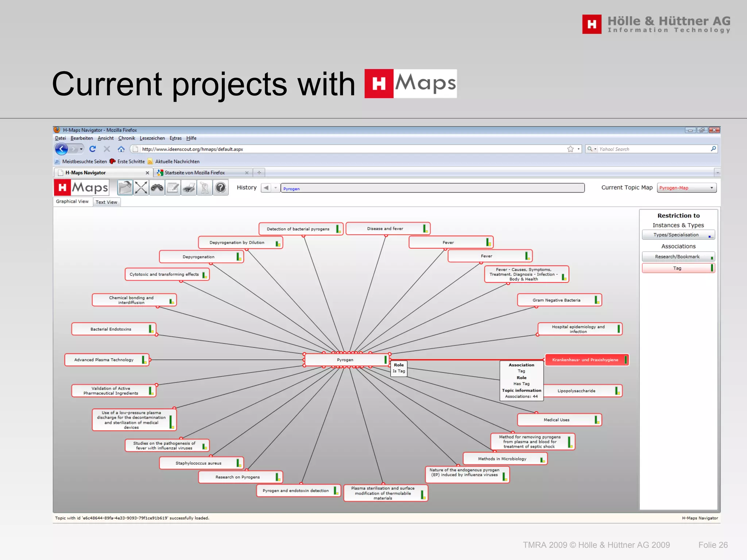Image resolution: width=747 pixels, height=560 pixels.
Task: Select the H-Maps Navigator browser tab
Action: point(104,173)
